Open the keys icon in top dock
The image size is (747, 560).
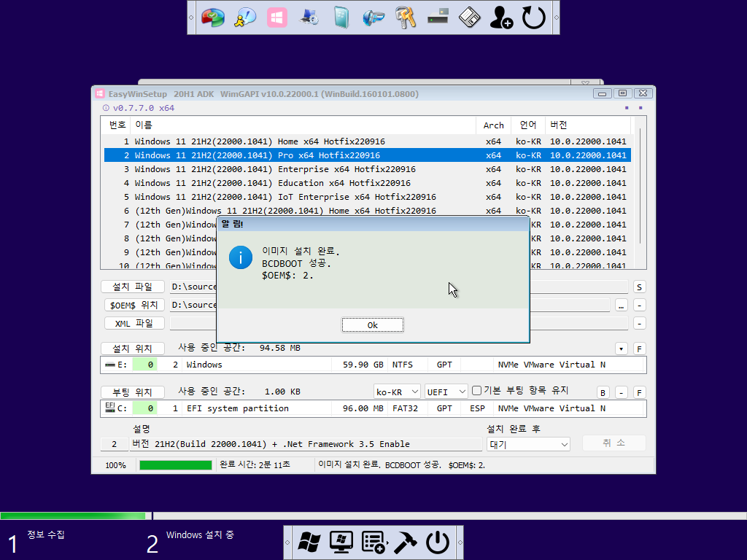click(x=406, y=18)
